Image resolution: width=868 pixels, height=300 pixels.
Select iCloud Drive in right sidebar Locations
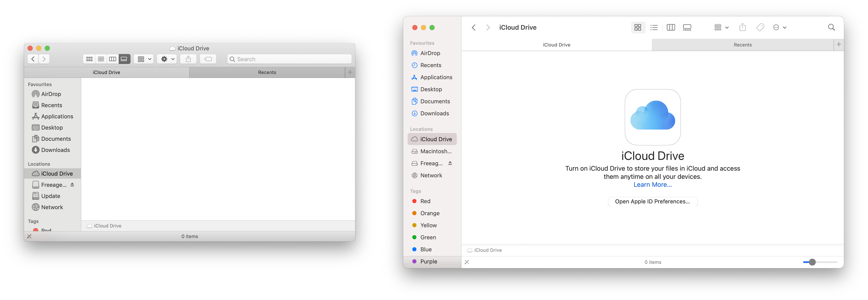tap(432, 139)
